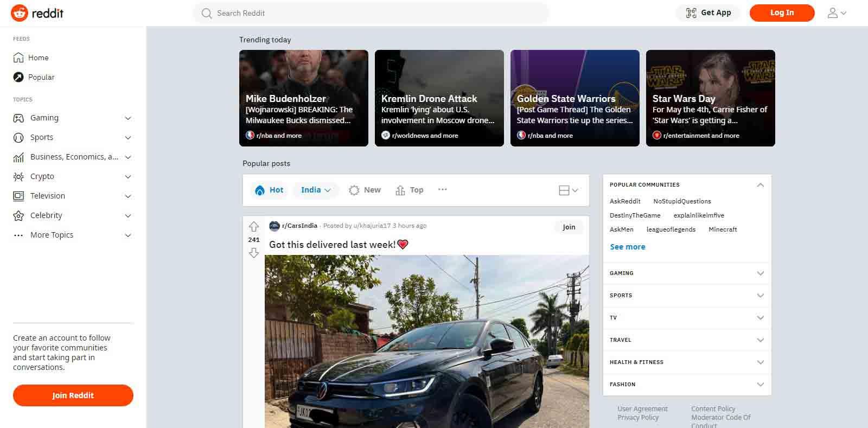Collapse the Popular Communities section

click(x=761, y=185)
